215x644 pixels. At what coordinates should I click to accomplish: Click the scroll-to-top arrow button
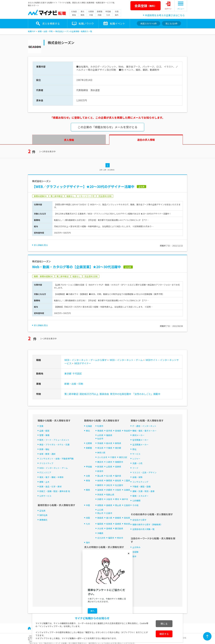(207, 636)
